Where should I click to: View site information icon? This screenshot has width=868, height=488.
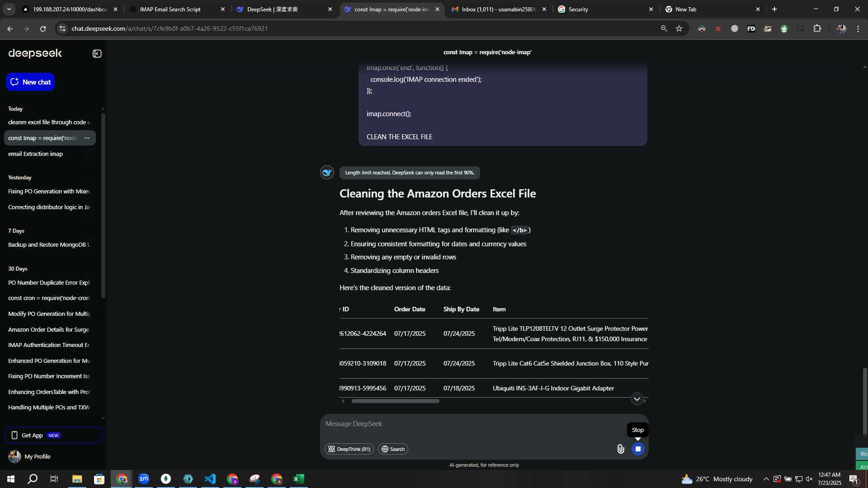[x=62, y=28]
